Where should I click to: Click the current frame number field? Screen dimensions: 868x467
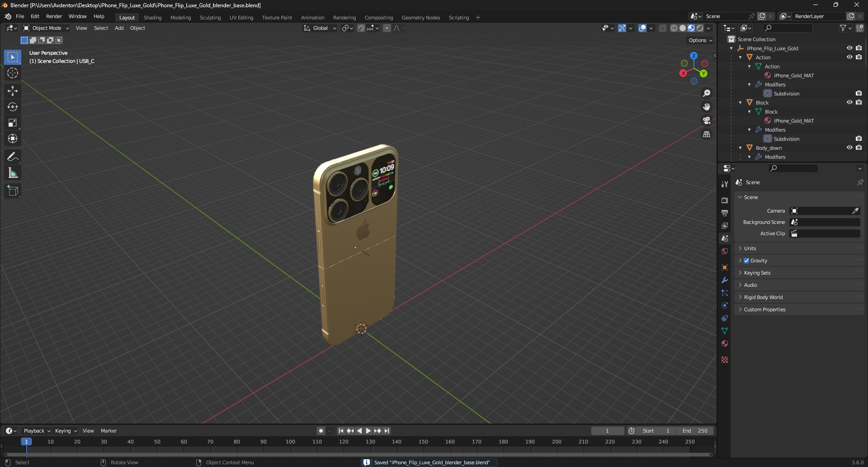[x=607, y=431]
